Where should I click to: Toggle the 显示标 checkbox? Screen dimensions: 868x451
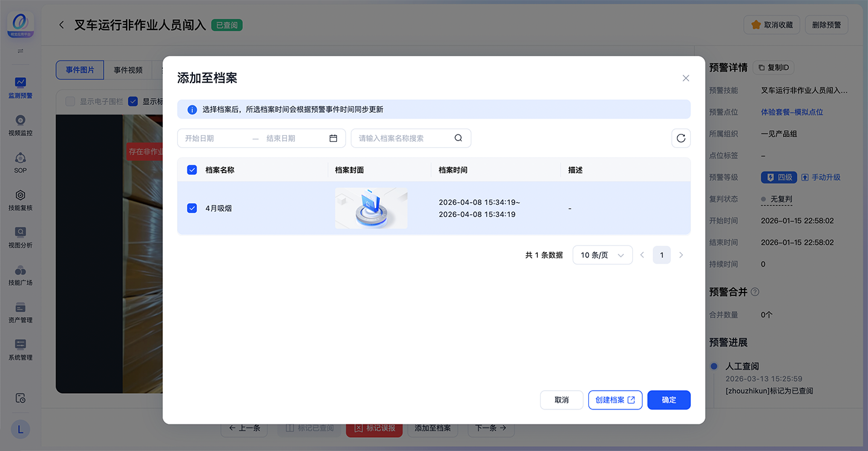[x=133, y=101]
